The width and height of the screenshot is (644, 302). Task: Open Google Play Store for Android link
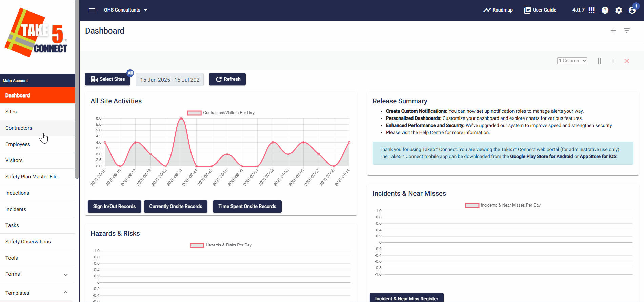542,156
